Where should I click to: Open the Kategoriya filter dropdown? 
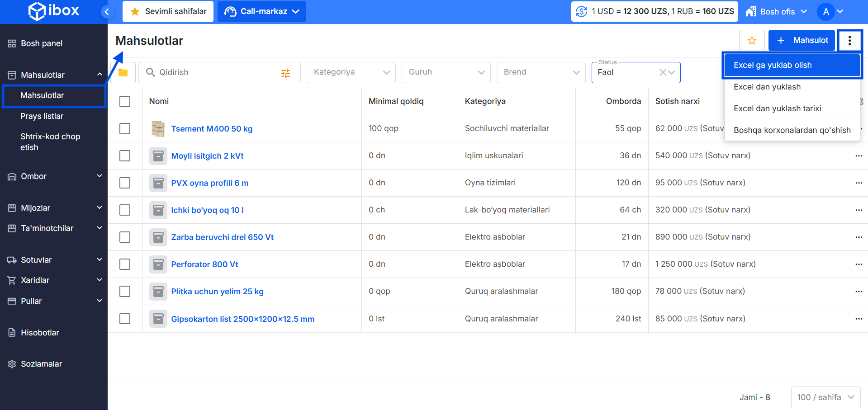351,72
